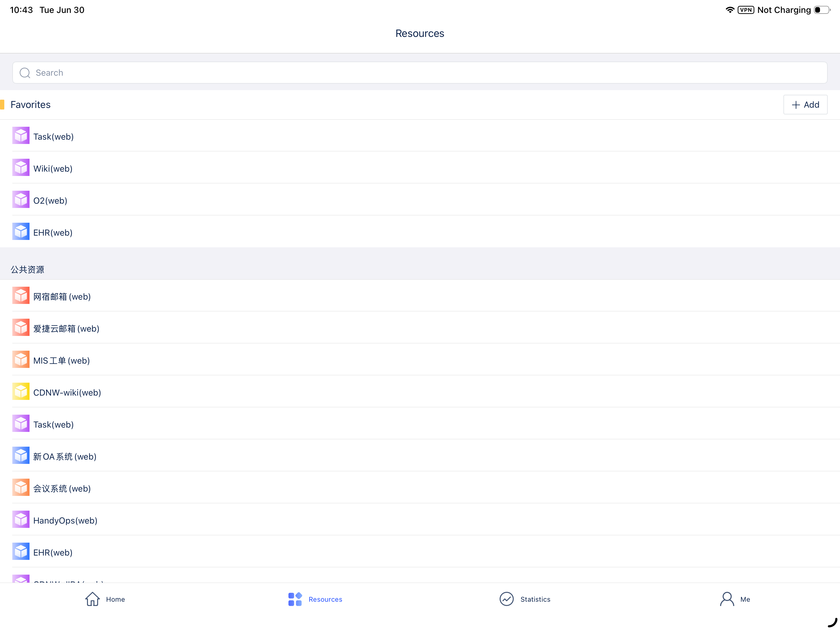Viewport: 840px width, 630px height.
Task: Open Task(web) from Favorites
Action: coord(420,136)
